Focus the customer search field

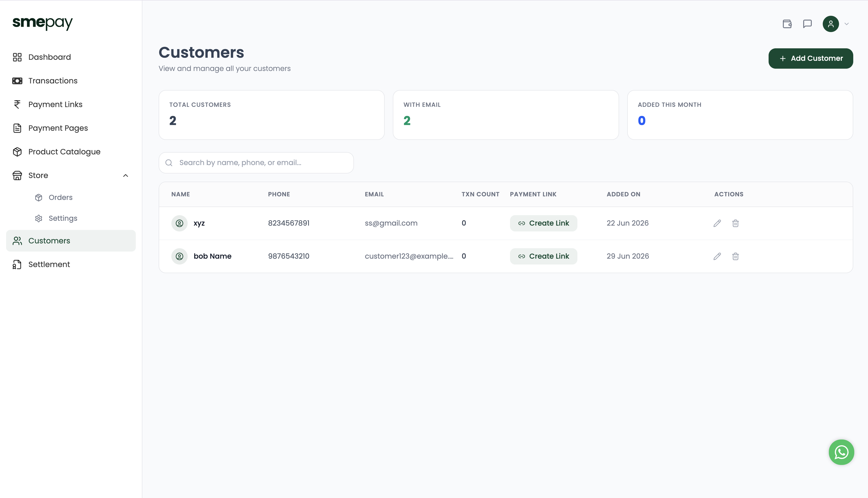tap(256, 163)
